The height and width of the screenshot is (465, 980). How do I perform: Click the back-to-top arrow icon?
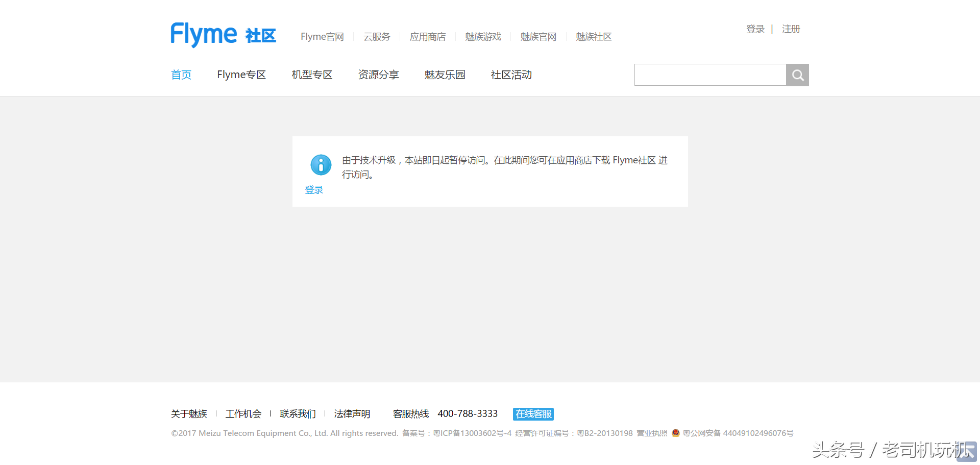(966, 452)
